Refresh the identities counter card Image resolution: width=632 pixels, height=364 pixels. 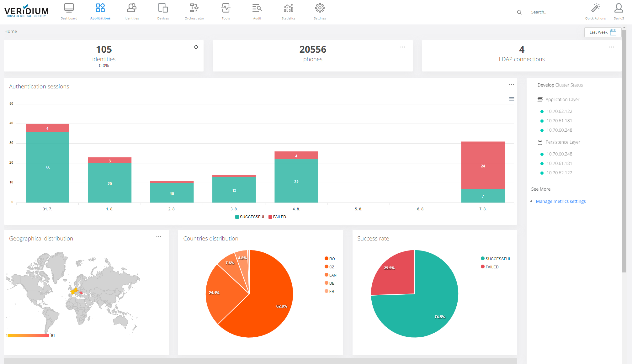196,47
